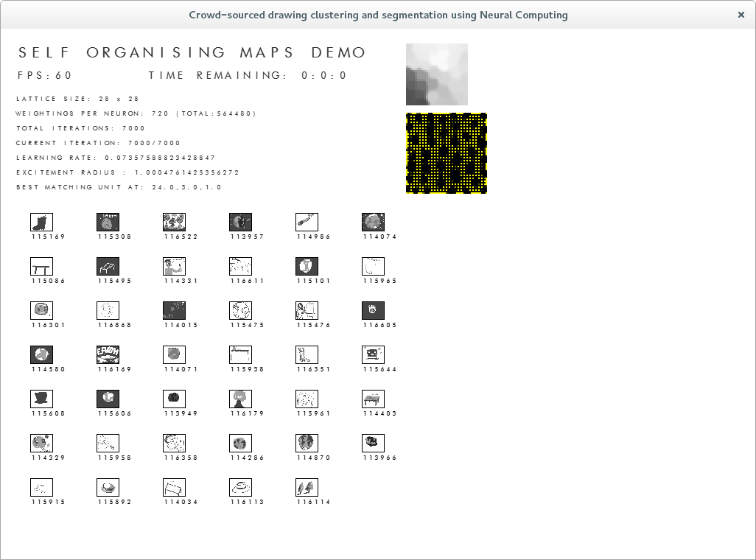This screenshot has width=756, height=560.
Task: Select the hat drawing 116113
Action: click(241, 488)
